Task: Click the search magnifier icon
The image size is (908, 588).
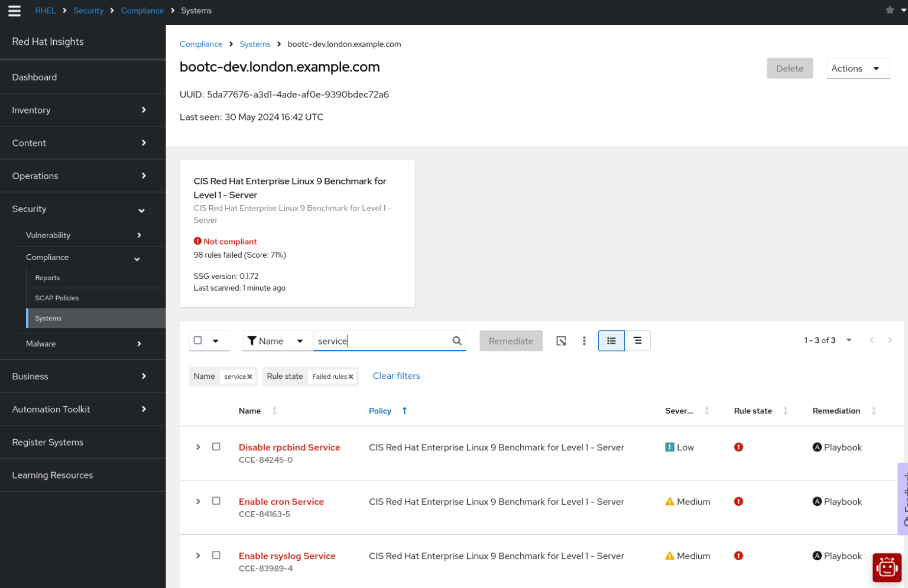Action: click(456, 340)
